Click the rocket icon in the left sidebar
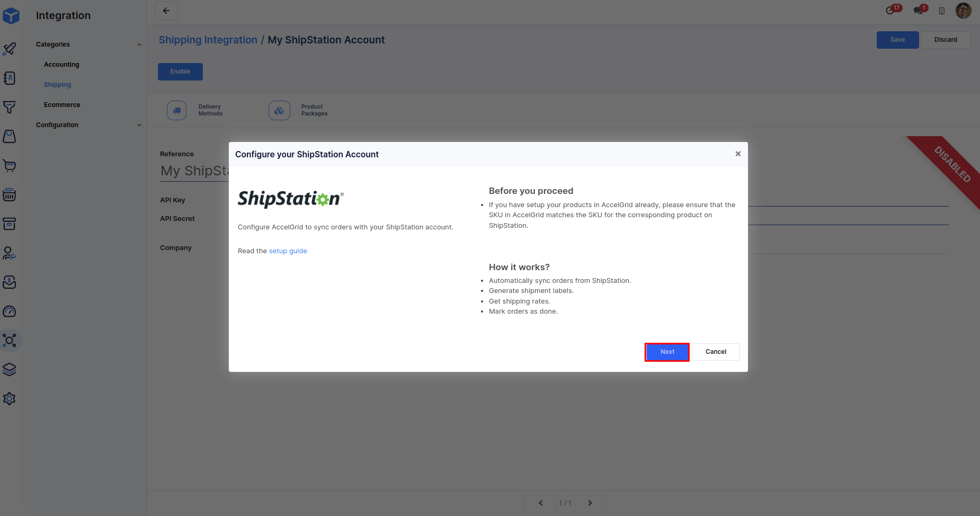Screen dimensions: 980x516 (x=10, y=49)
